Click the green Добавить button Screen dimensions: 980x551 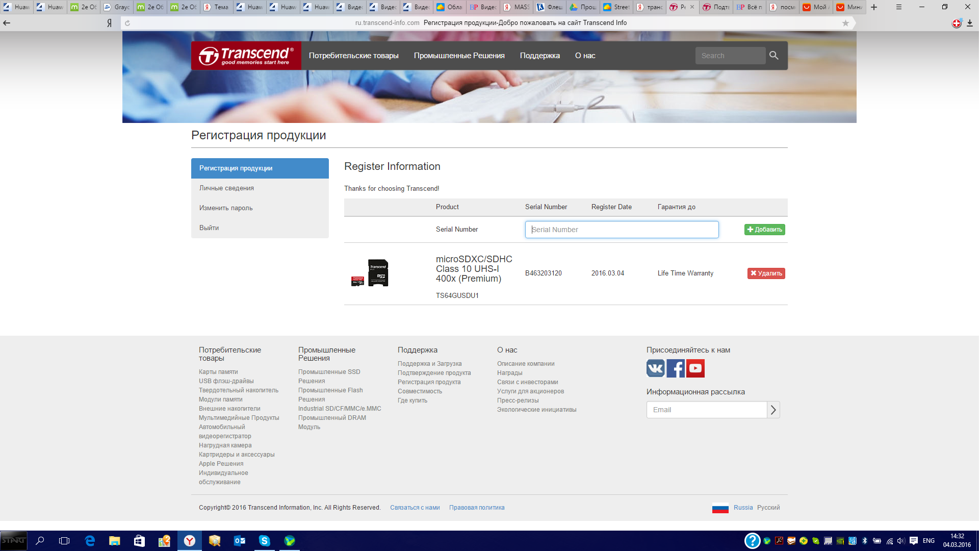pos(764,230)
